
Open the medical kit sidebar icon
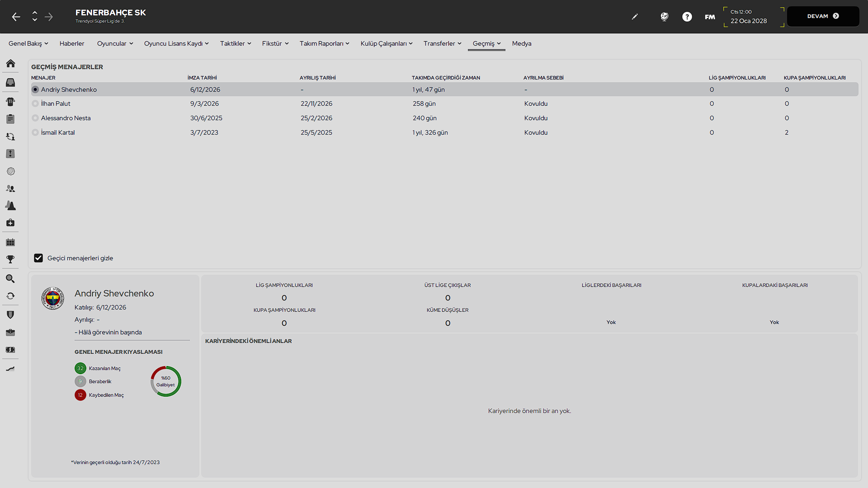[x=10, y=223]
